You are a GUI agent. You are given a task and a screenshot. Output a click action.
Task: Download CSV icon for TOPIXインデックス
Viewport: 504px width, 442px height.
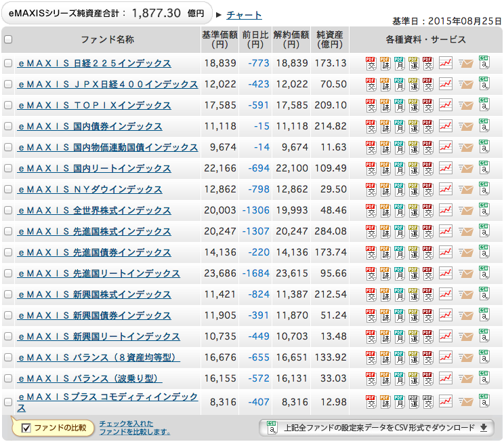coord(484,104)
